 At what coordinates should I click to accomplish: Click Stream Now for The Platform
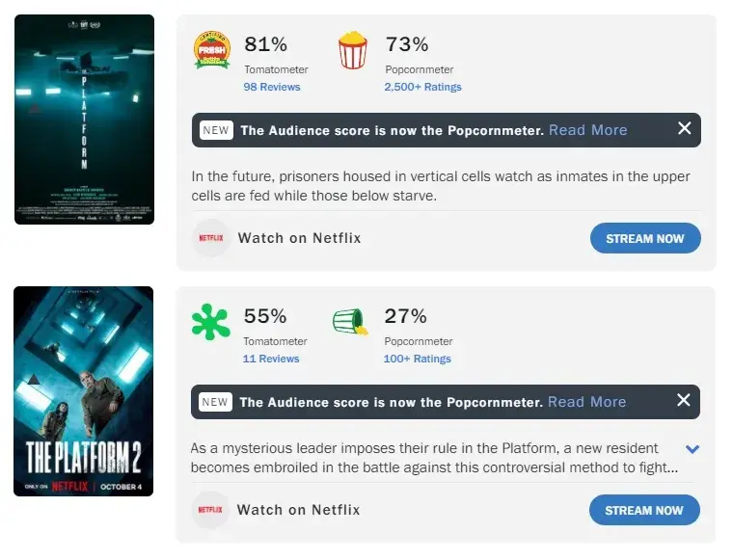tap(645, 238)
